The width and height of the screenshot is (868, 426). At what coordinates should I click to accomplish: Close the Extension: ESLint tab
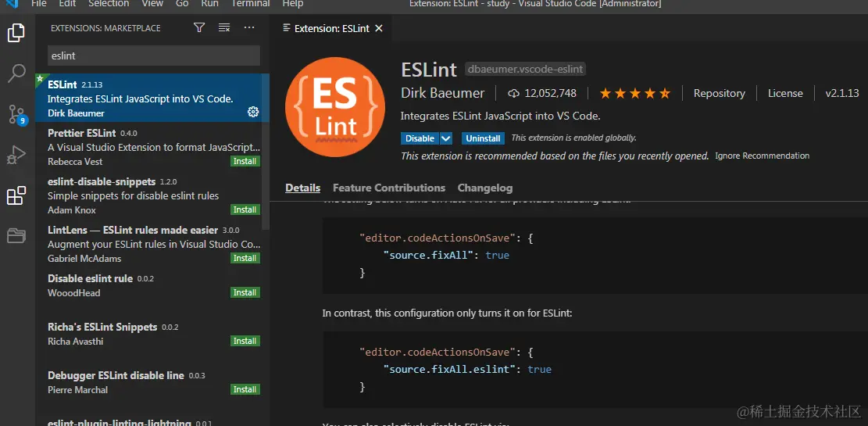(379, 28)
